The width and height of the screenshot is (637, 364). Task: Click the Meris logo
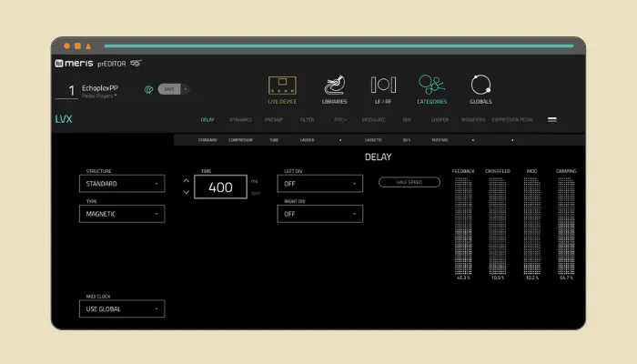tap(74, 64)
